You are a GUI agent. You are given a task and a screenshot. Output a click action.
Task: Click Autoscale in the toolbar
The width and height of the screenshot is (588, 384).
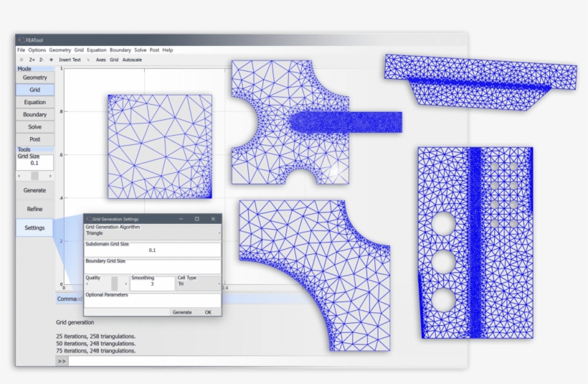tap(132, 60)
